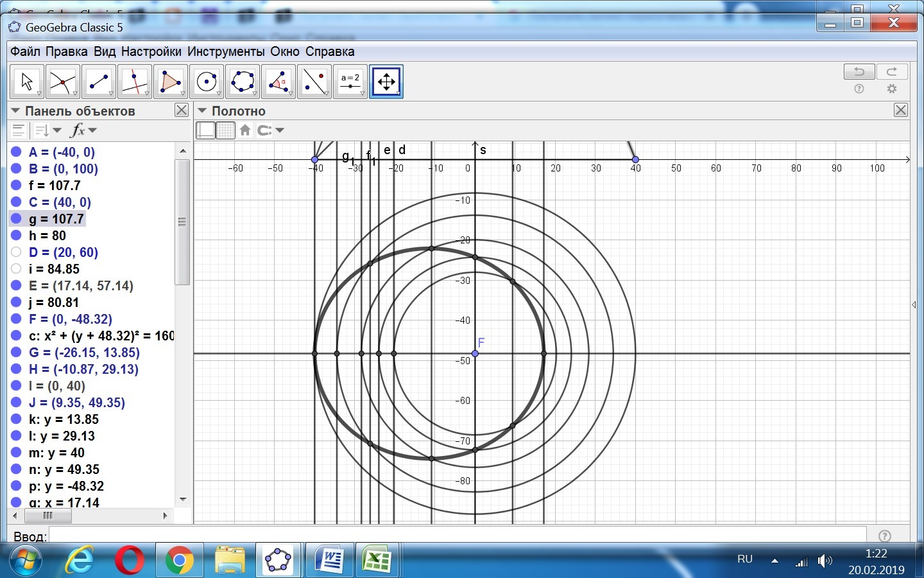Select the Circle with center tool
This screenshot has height=578, width=924.
coord(206,82)
